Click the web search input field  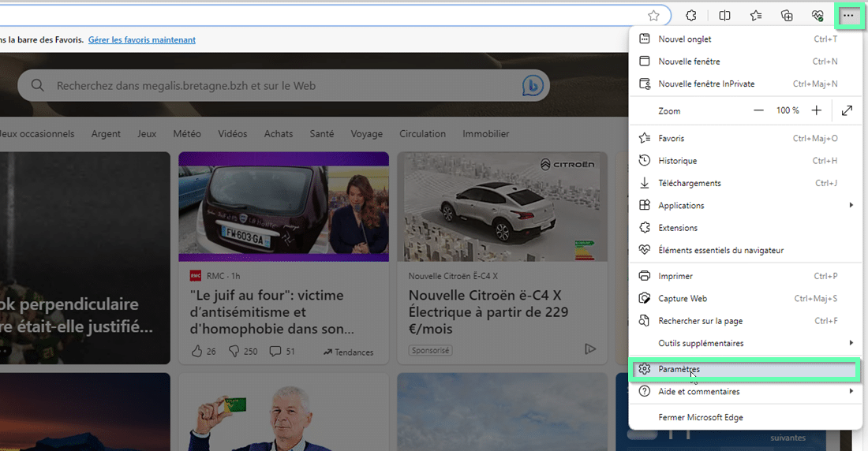click(285, 85)
